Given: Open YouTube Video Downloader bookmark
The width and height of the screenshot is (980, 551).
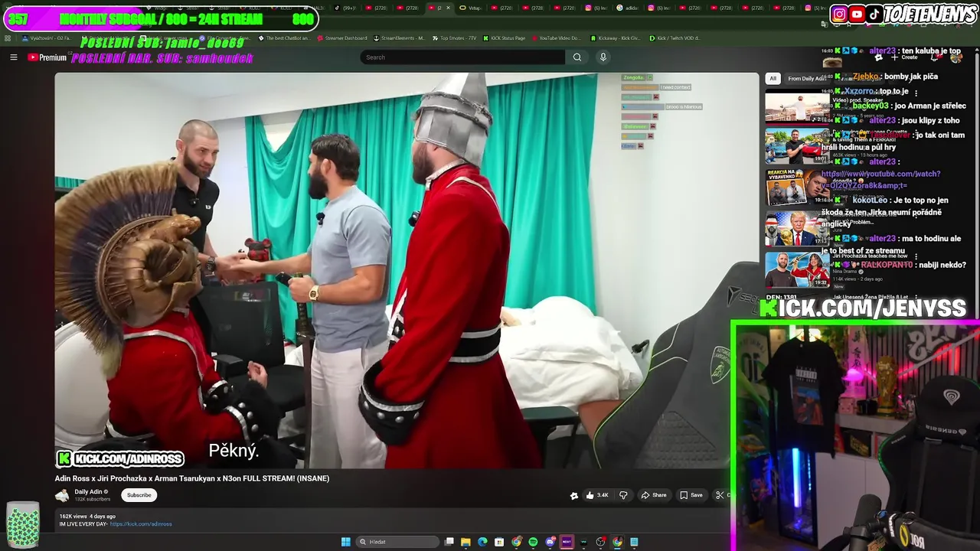Looking at the screenshot, I should tap(556, 37).
